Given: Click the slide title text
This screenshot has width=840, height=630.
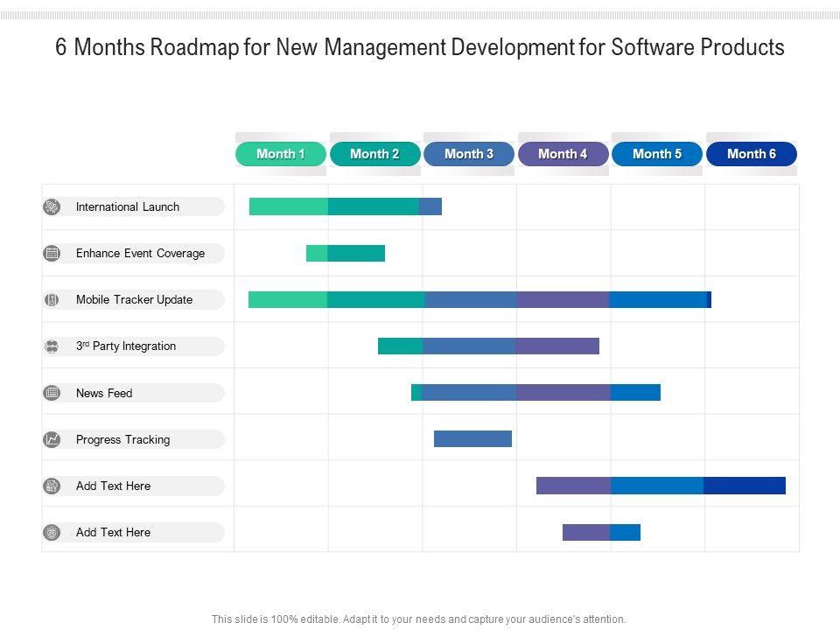Looking at the screenshot, I should (420, 48).
